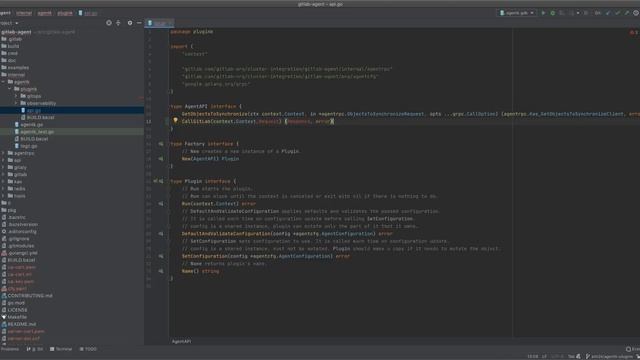Click the internal breadcrumb in navigation bar
640x360 pixels.
tap(24, 13)
